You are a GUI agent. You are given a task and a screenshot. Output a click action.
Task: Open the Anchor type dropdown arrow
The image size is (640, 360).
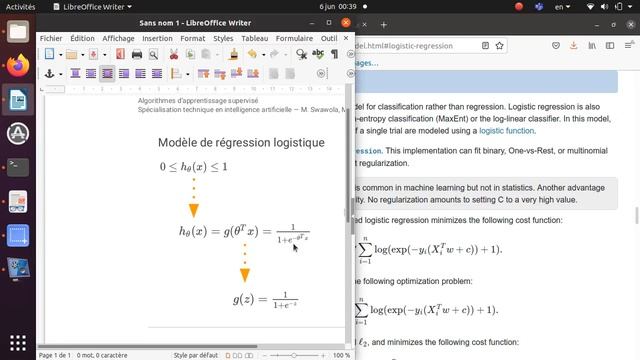coord(60,74)
